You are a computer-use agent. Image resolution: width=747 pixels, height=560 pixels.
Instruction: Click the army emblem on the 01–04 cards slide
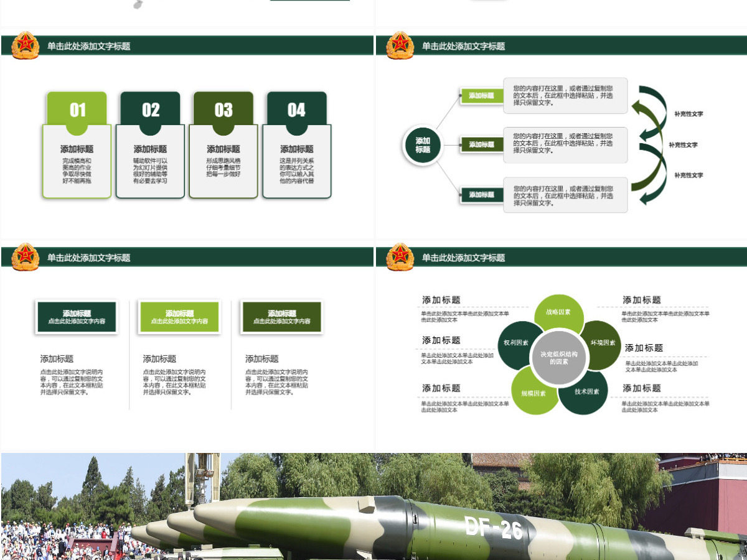click(x=26, y=45)
